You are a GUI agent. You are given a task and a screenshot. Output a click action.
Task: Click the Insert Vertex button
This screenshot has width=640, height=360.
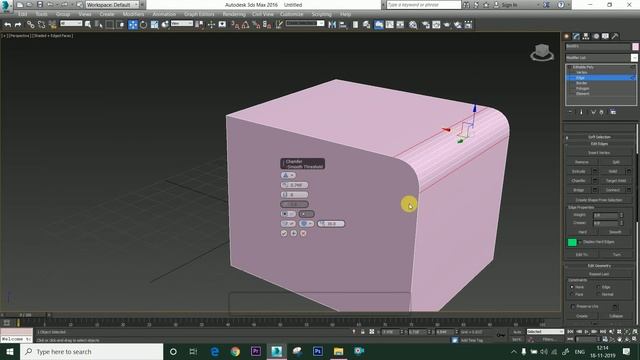(x=599, y=153)
